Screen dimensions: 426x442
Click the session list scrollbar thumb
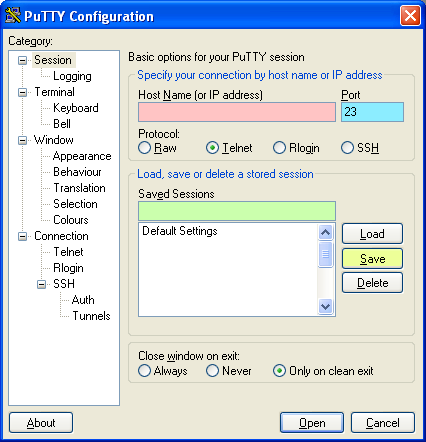(x=325, y=254)
